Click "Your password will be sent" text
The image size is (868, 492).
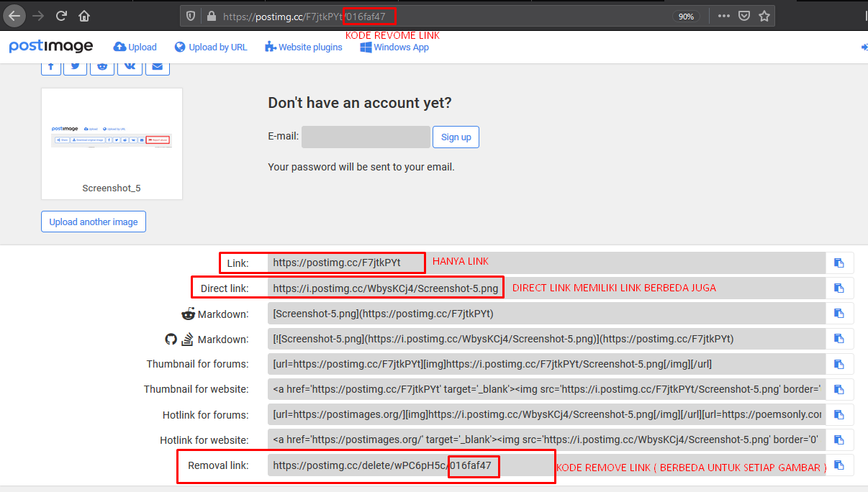coord(361,167)
